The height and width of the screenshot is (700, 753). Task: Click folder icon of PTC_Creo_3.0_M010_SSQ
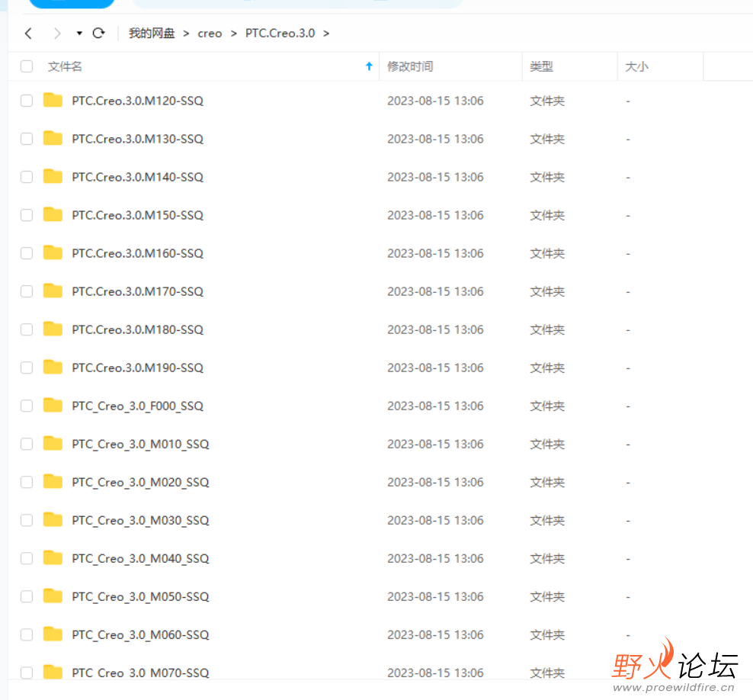53,443
